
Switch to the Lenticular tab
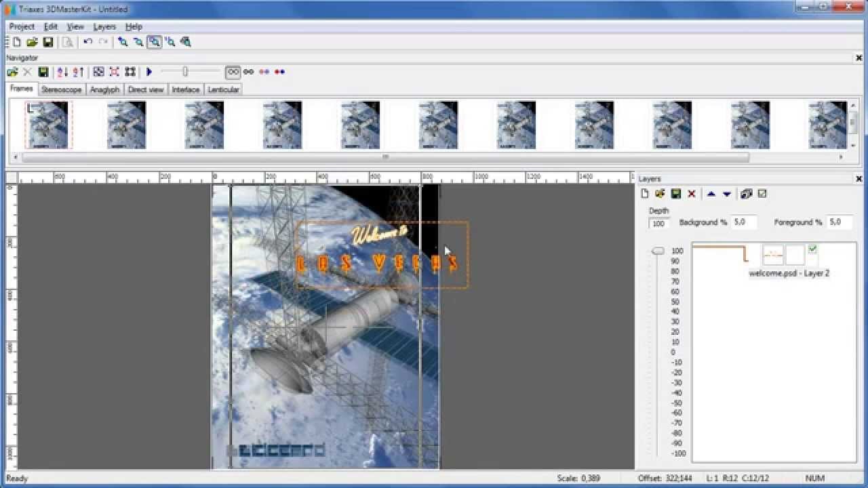tap(223, 89)
